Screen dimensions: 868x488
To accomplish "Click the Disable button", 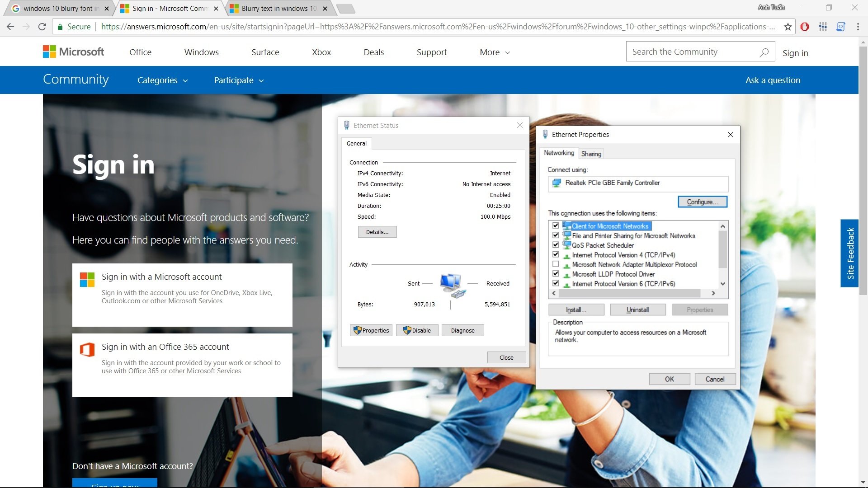I will click(x=417, y=330).
